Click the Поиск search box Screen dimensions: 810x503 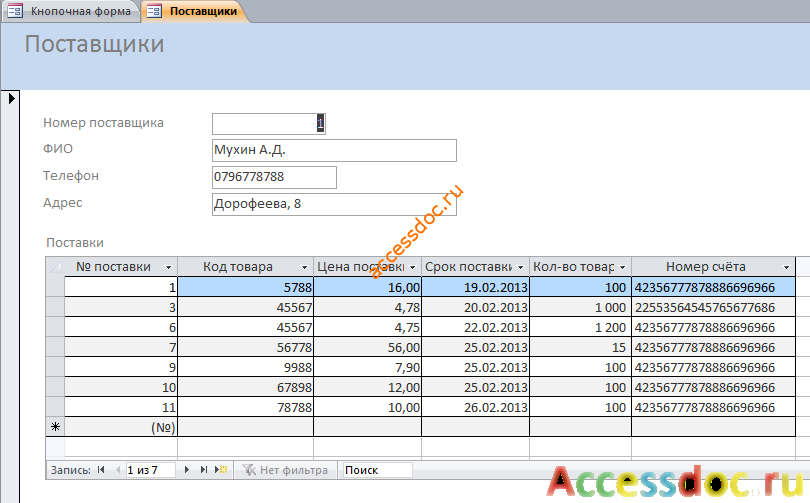(376, 470)
